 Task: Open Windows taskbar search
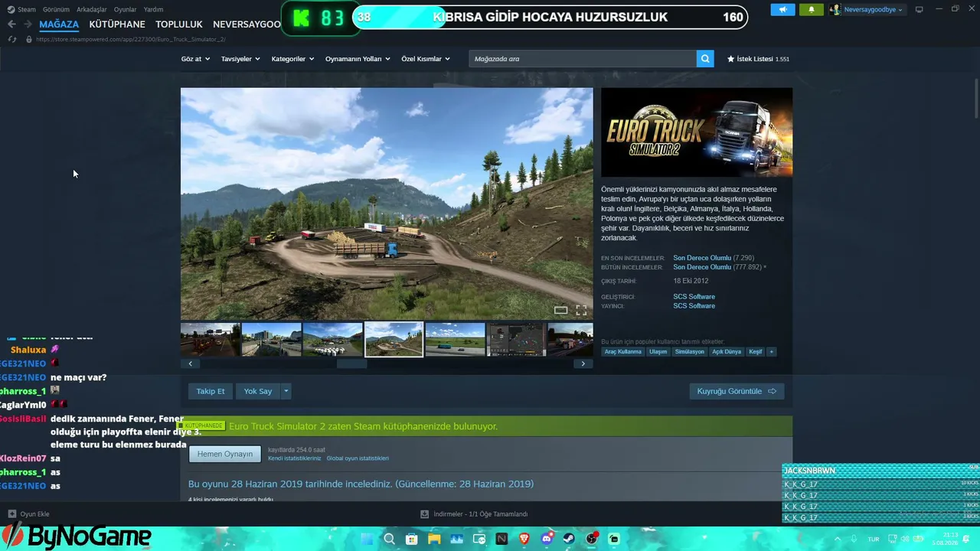389,539
